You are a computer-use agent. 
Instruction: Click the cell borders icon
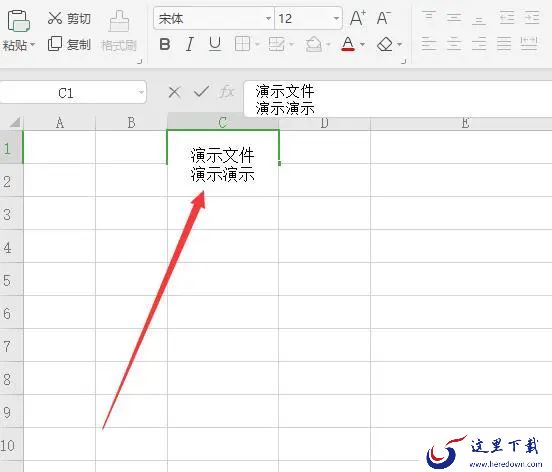[243, 44]
